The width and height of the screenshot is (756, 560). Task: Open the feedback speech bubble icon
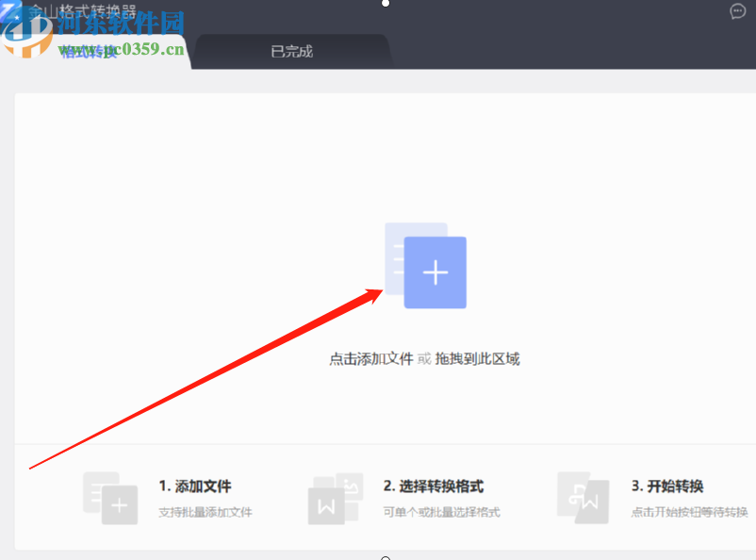coord(736,11)
